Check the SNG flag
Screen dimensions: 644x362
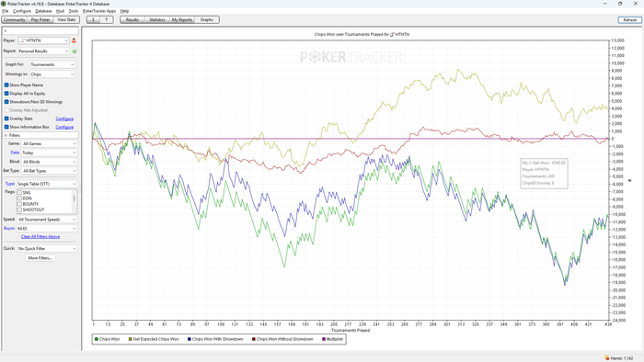pos(19,192)
